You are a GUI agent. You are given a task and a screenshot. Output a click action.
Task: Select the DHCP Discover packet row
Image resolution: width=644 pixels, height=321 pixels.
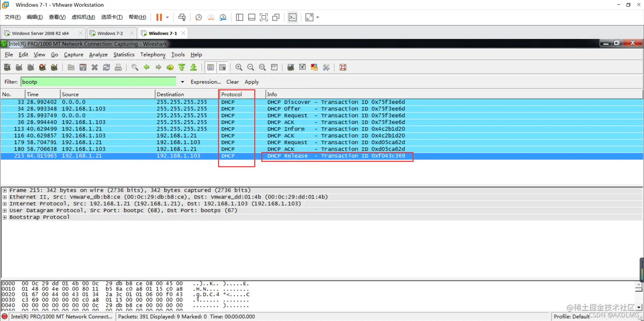click(322, 102)
